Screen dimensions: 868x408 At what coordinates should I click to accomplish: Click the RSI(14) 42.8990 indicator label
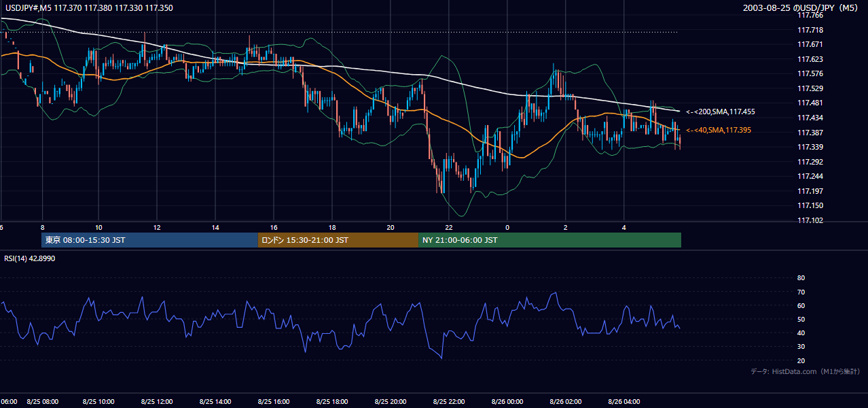coord(30,258)
